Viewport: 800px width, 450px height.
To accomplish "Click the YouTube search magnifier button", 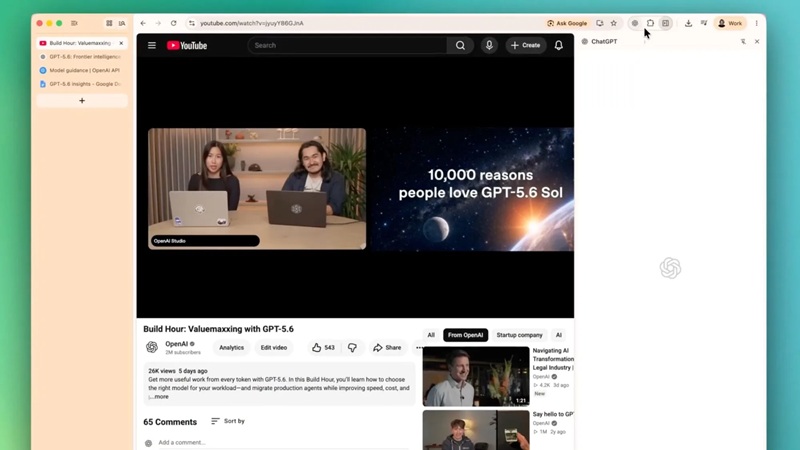I will pos(460,45).
